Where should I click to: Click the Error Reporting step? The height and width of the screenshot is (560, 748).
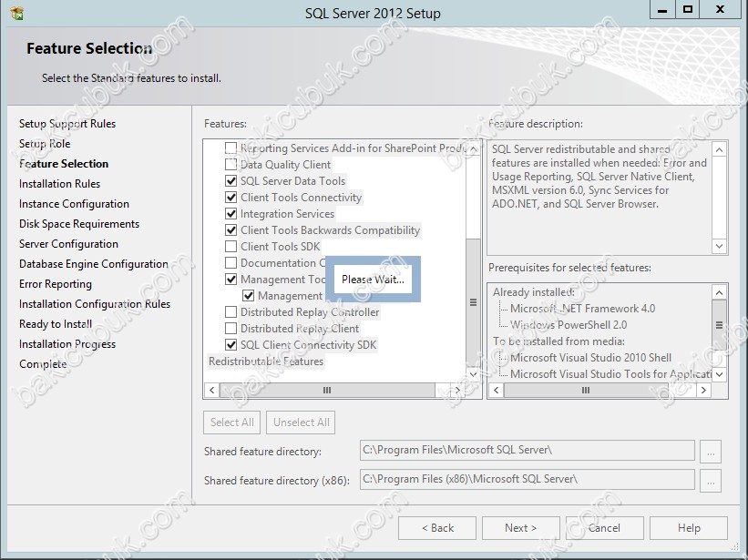[x=56, y=284]
